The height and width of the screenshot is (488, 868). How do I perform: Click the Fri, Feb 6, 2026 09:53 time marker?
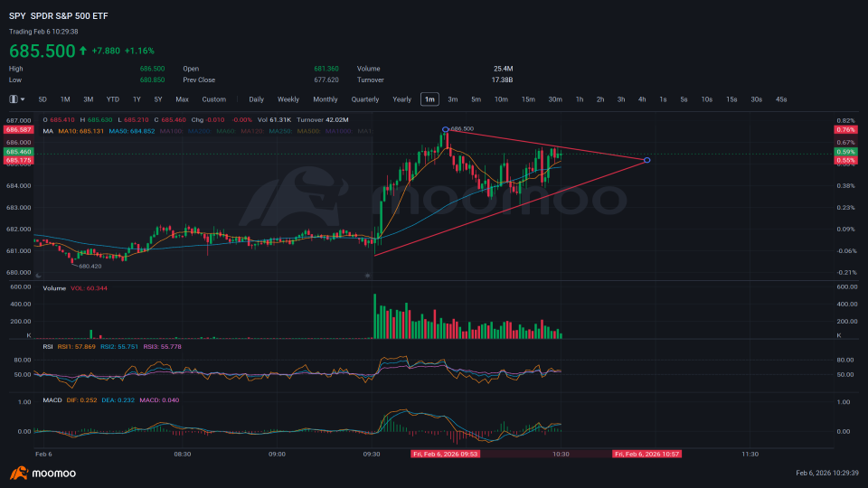[x=446, y=455]
